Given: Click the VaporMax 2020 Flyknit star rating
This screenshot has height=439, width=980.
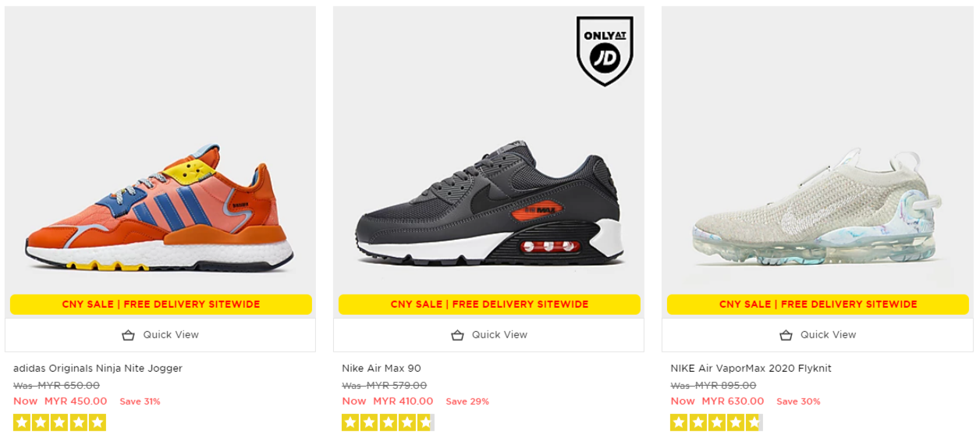Looking at the screenshot, I should tap(715, 423).
